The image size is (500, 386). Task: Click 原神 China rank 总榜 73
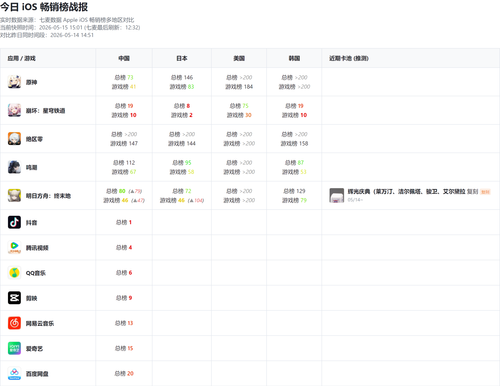(124, 77)
